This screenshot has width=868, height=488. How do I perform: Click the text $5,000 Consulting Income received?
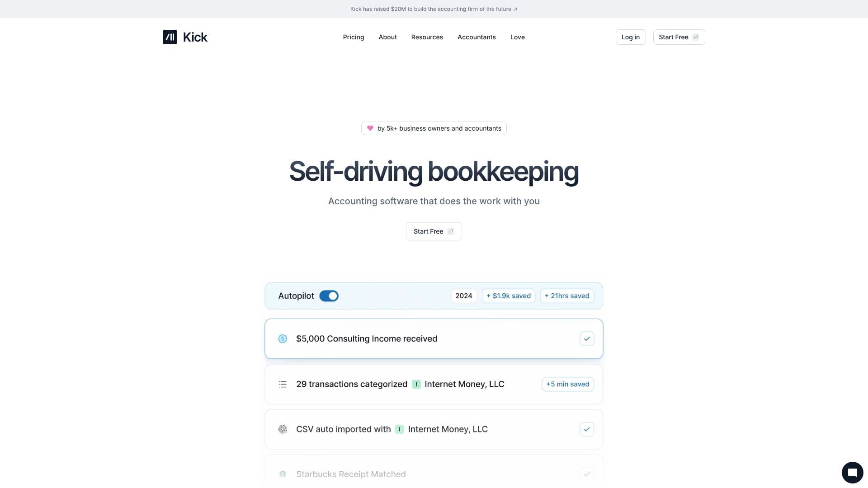point(367,339)
